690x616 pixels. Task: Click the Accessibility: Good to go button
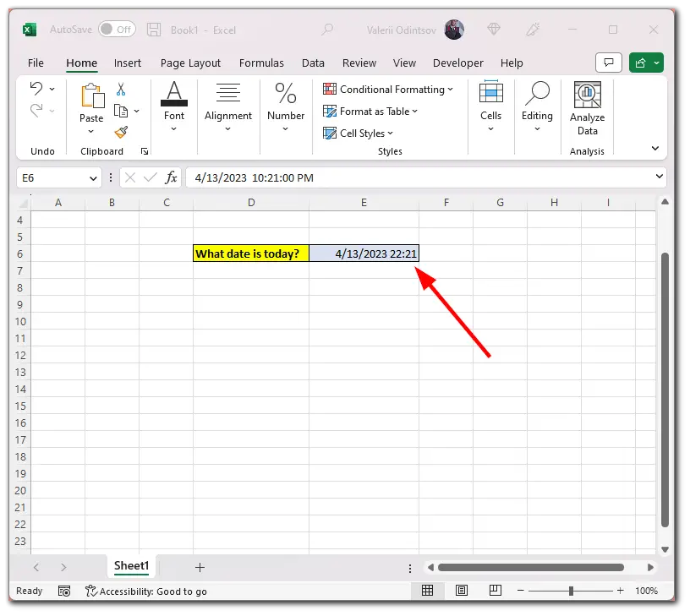pyautogui.click(x=146, y=591)
